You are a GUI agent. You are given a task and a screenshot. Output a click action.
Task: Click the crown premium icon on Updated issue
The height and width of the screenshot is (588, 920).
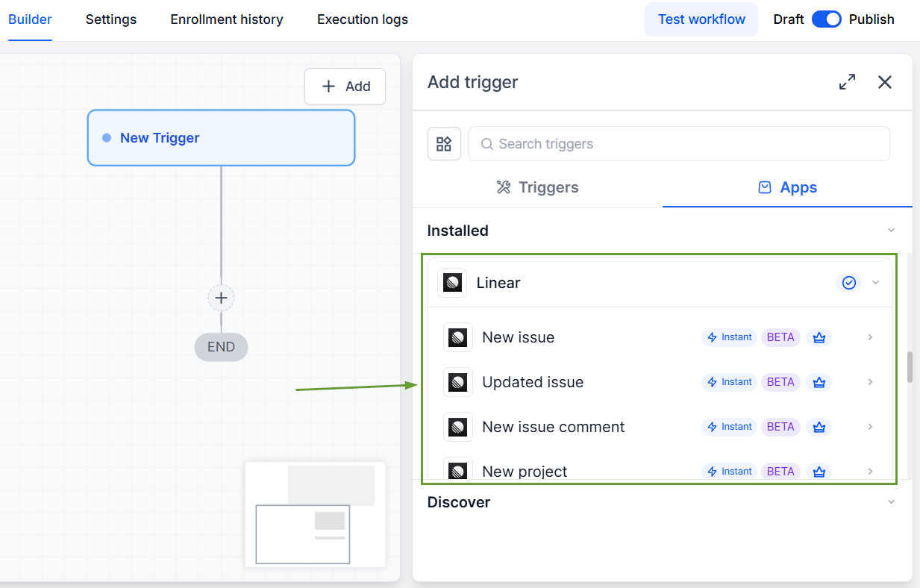click(819, 382)
